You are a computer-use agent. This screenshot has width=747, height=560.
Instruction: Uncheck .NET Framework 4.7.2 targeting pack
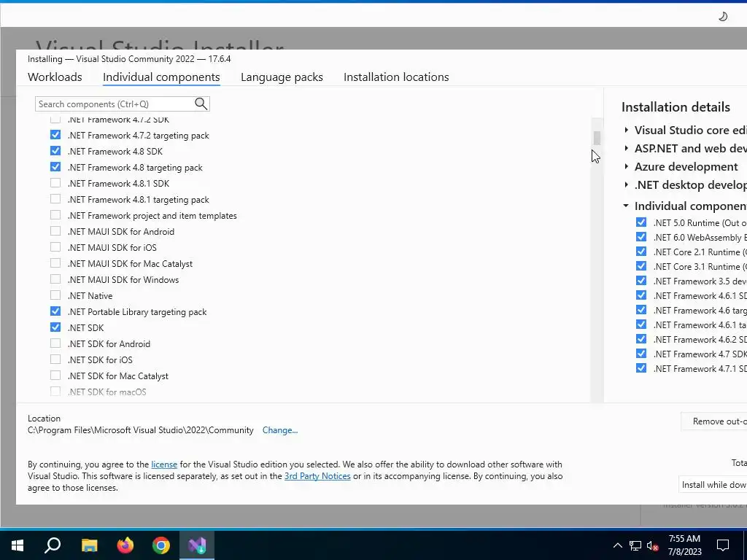coord(55,135)
